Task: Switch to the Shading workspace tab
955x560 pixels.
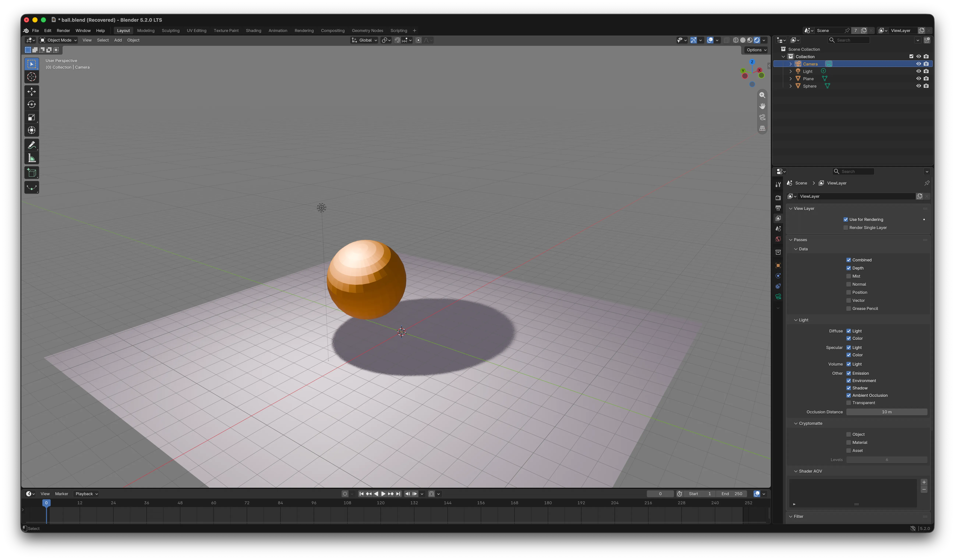Action: [254, 31]
